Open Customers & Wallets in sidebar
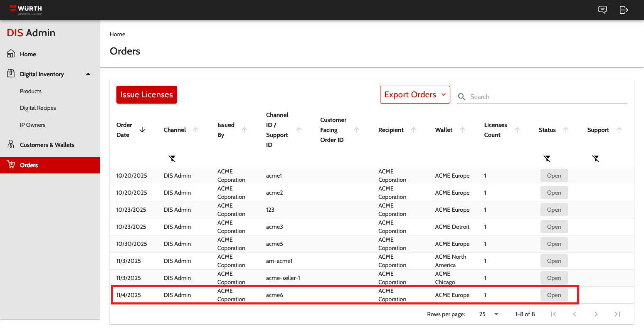Screen dimensions: 644x334 coord(47,145)
